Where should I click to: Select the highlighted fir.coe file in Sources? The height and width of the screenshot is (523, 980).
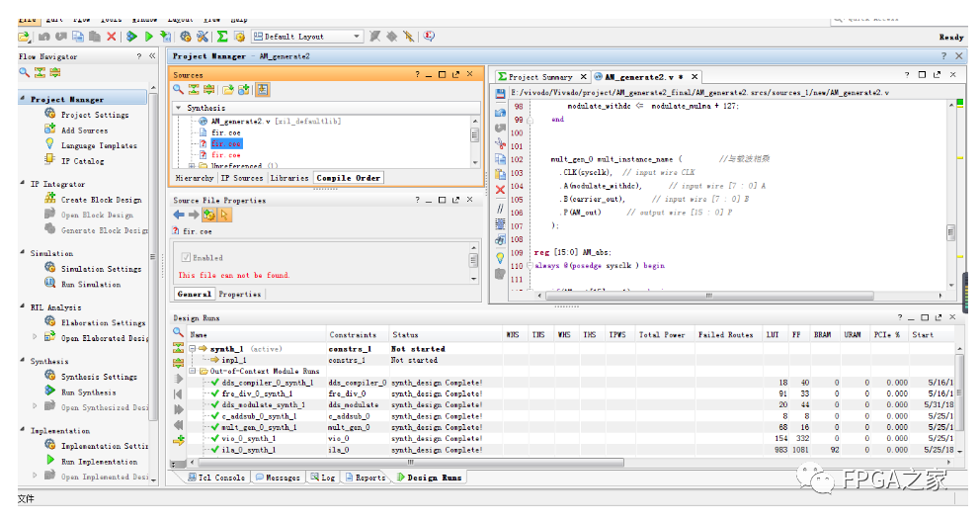click(225, 143)
